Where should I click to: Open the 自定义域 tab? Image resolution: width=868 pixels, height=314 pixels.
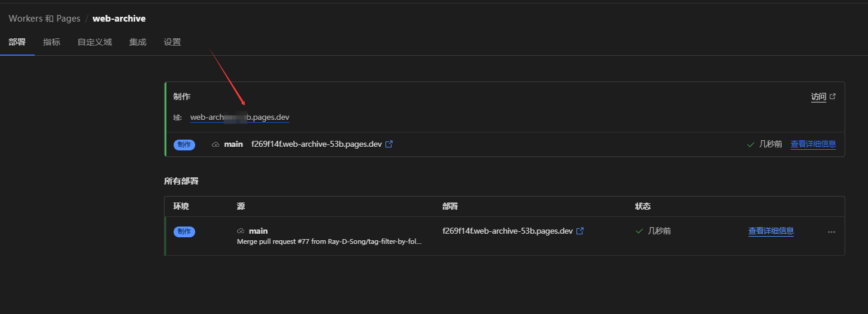(x=95, y=42)
